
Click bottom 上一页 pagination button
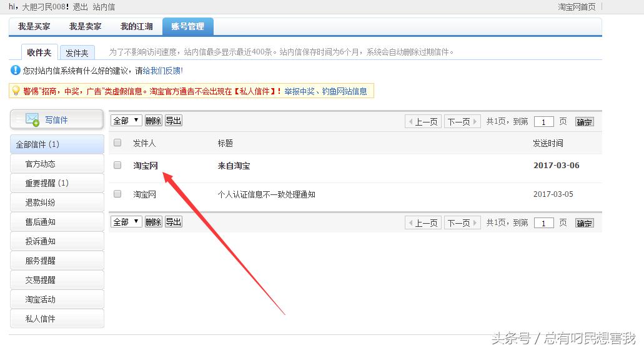pos(423,223)
